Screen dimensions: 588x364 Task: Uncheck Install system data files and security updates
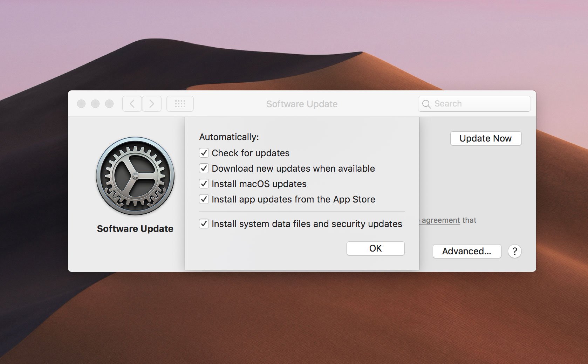pyautogui.click(x=204, y=224)
